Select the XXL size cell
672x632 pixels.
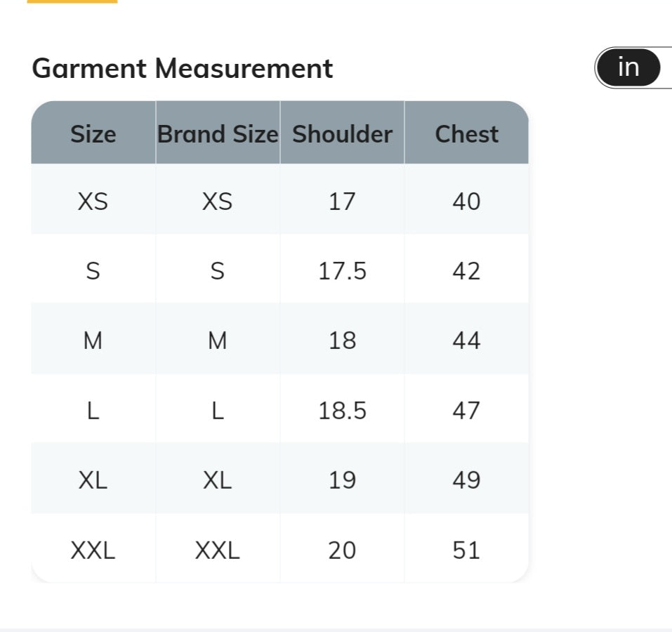(x=93, y=548)
